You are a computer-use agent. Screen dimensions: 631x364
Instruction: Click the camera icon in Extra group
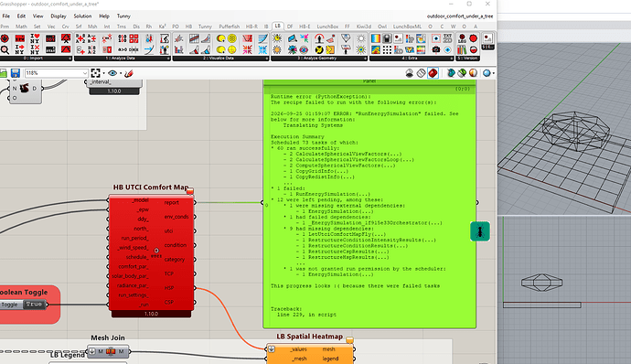tap(436, 50)
